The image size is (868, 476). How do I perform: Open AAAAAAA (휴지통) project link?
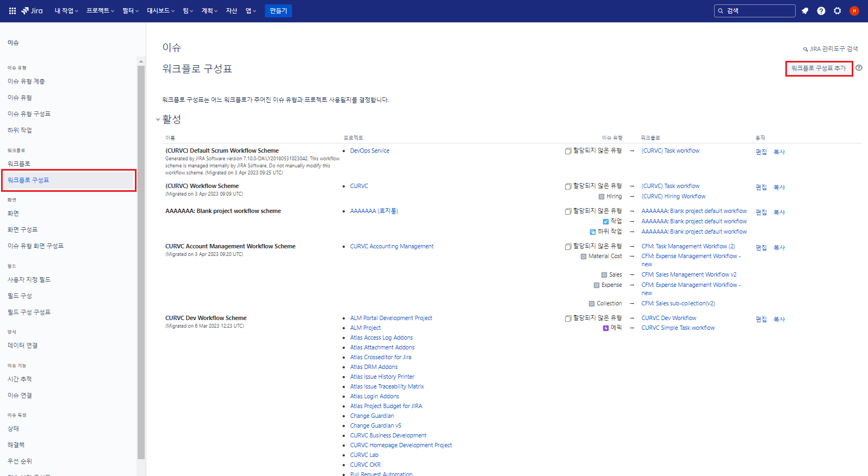374,211
